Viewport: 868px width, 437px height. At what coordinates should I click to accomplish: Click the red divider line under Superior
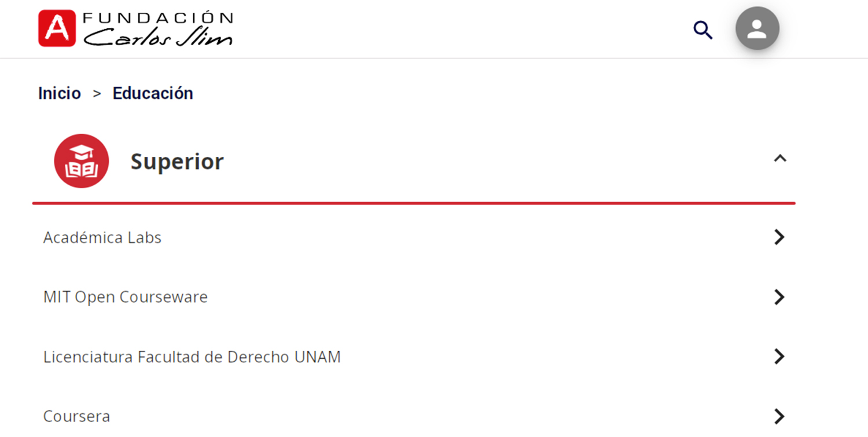click(x=414, y=203)
